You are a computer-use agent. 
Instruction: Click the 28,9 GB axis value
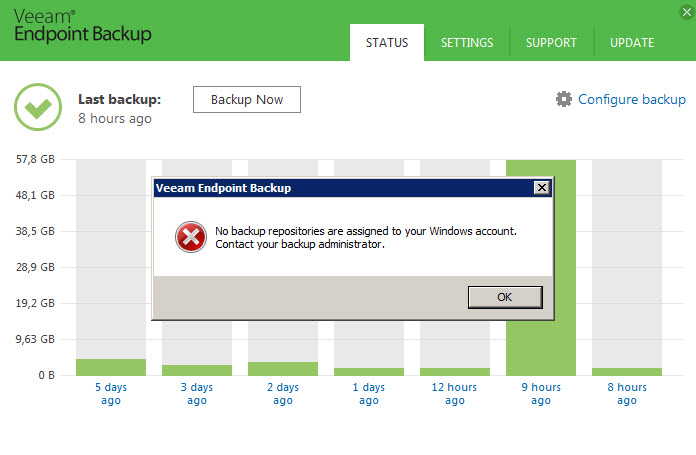pyautogui.click(x=36, y=267)
